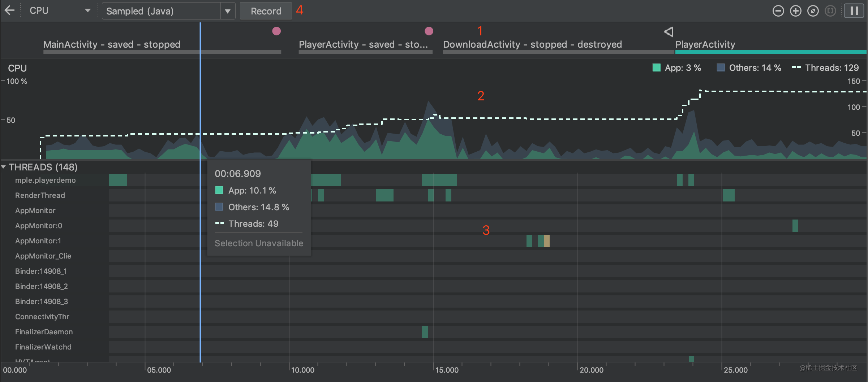Click the first pink user event dot
868x382 pixels.
coord(276,31)
